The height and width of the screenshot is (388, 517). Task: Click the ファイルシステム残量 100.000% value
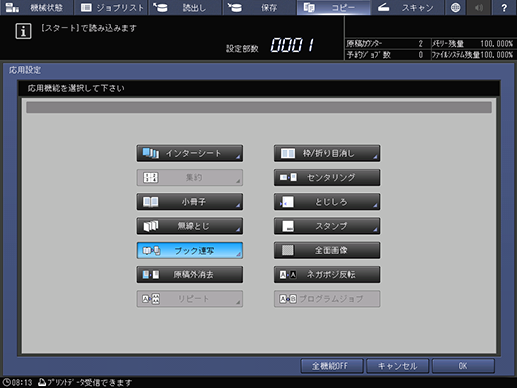(x=496, y=55)
